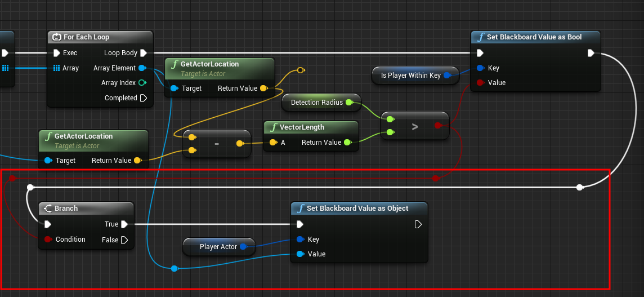Click Key pin on Set Blackboard Value as Object
Viewport: 644px width, 297px height.
point(300,240)
